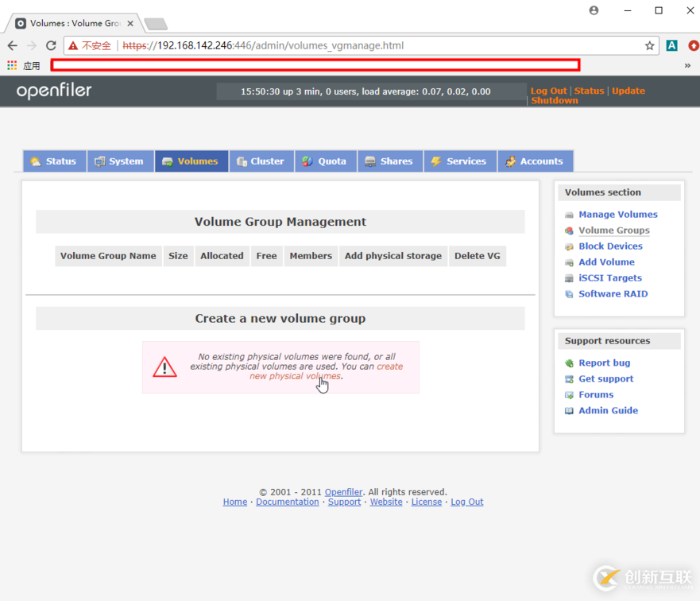
Task: Bookmark page with star icon
Action: tap(649, 46)
